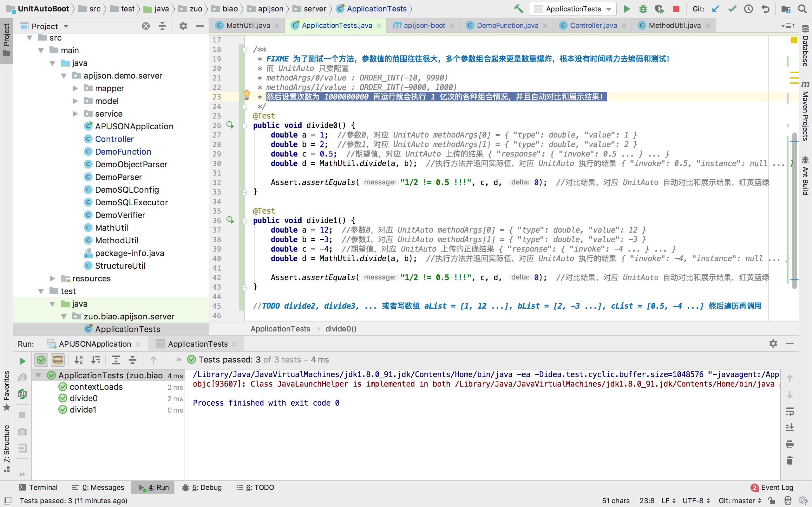Screen dimensions: 812x507
Task: Toggle soft-wrap in the run console
Action: coord(789,411)
